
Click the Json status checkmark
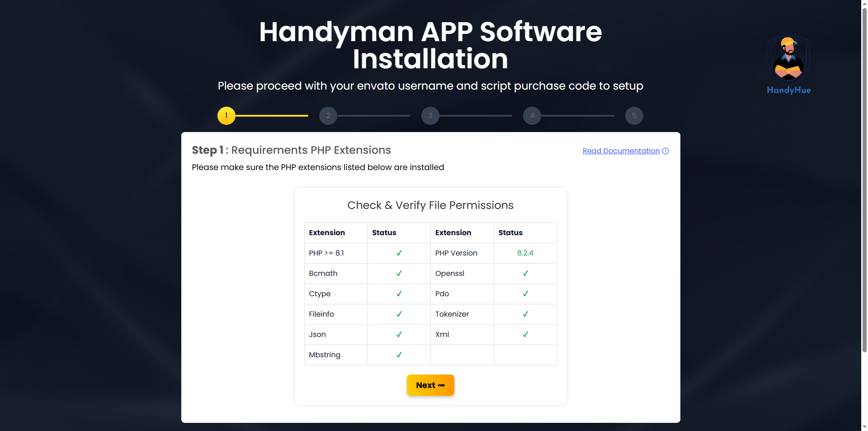[x=399, y=334]
